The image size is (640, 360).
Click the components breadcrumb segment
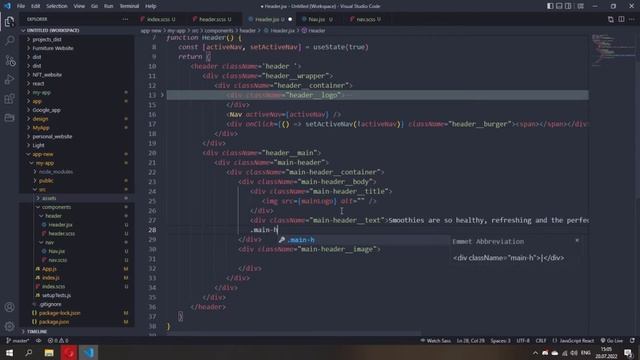(219, 31)
